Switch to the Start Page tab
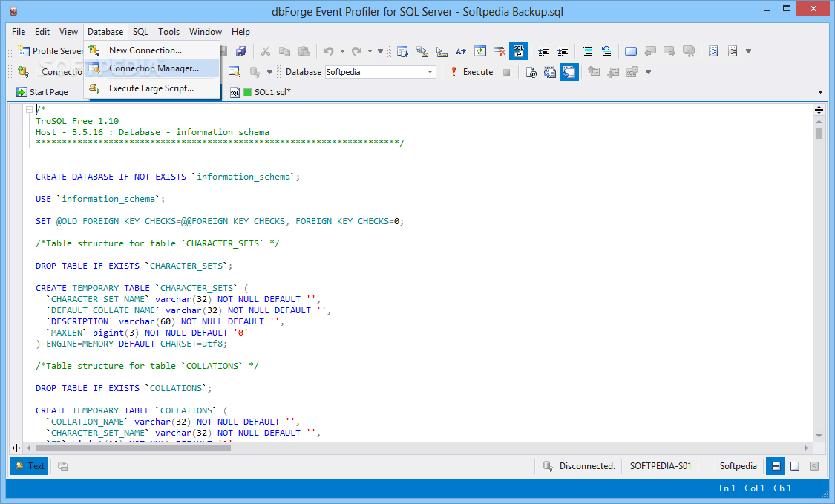Image resolution: width=835 pixels, height=504 pixels. click(42, 92)
